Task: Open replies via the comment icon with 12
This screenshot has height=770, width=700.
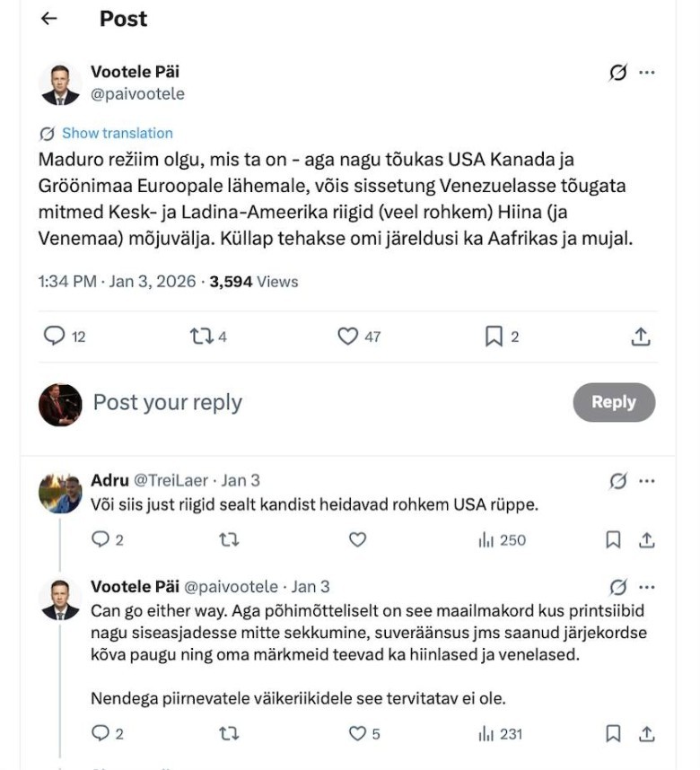Action: click(55, 337)
